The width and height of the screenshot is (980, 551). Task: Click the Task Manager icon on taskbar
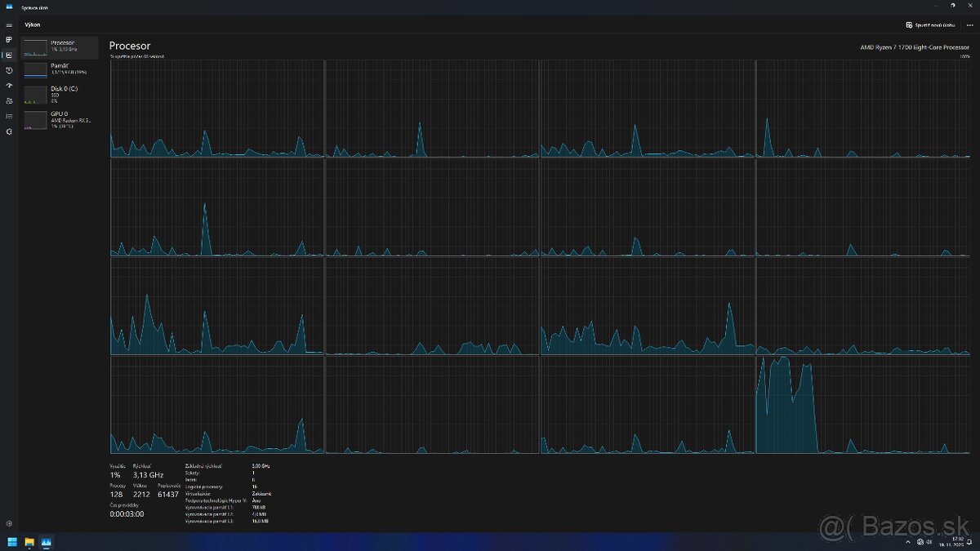[x=47, y=541]
